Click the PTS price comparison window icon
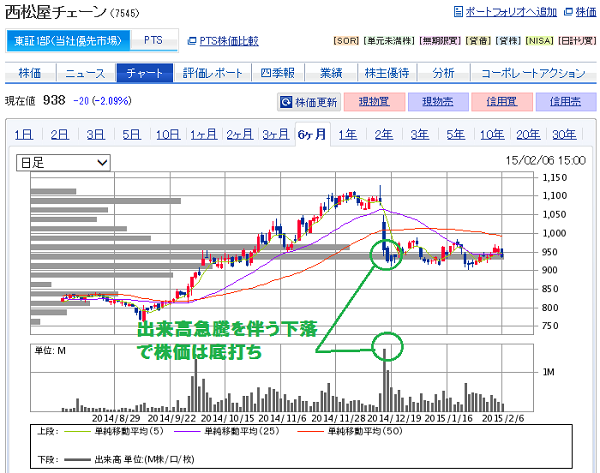 pyautogui.click(x=192, y=41)
